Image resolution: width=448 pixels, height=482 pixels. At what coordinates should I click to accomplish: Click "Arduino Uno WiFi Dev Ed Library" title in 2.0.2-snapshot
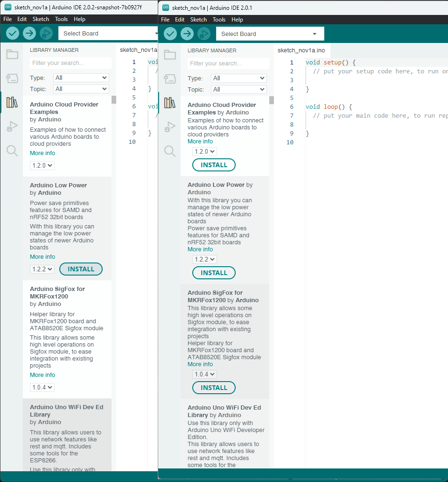(67, 411)
